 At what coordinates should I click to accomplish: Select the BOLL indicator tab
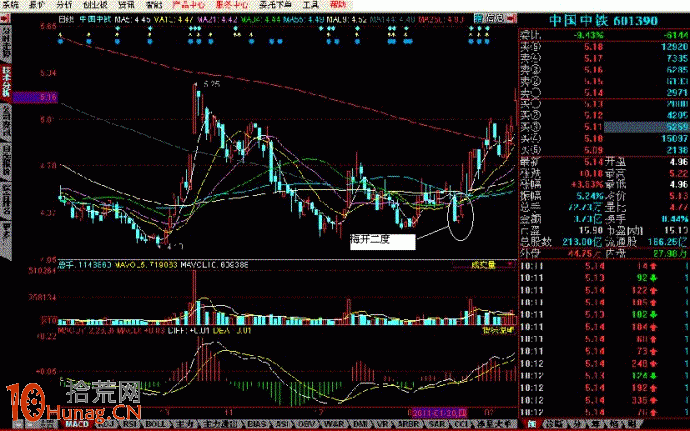coord(155,424)
